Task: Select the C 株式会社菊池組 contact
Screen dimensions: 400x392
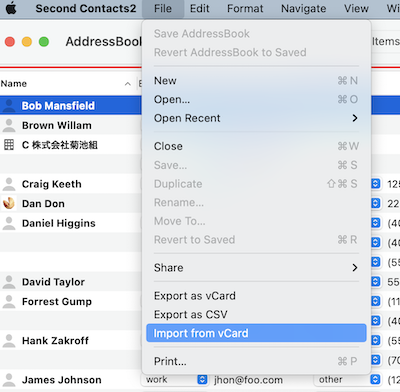Action: coord(60,145)
